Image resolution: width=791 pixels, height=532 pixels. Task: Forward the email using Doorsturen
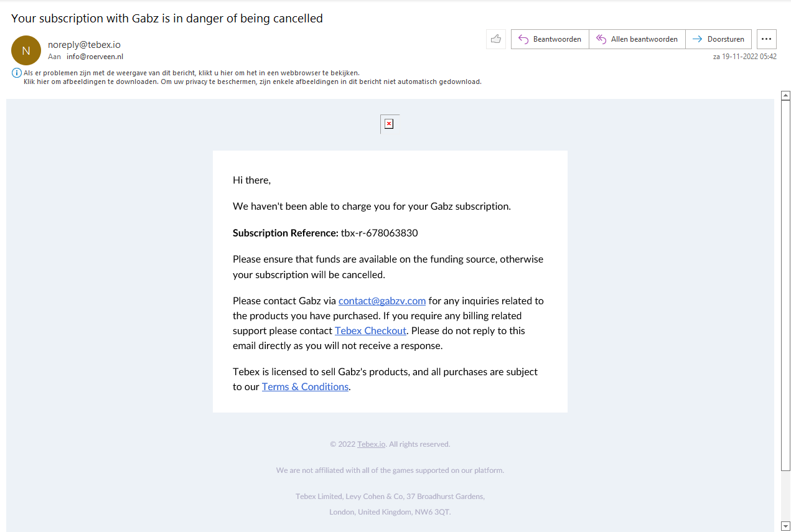point(718,39)
